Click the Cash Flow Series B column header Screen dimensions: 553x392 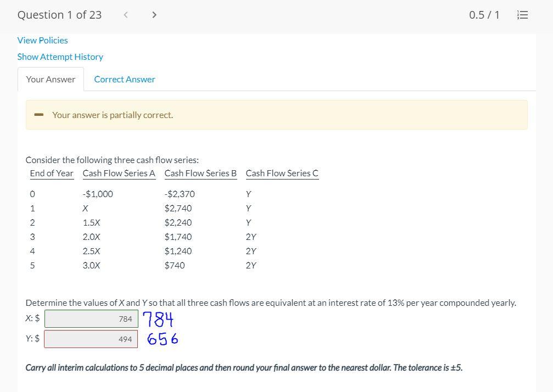click(200, 173)
